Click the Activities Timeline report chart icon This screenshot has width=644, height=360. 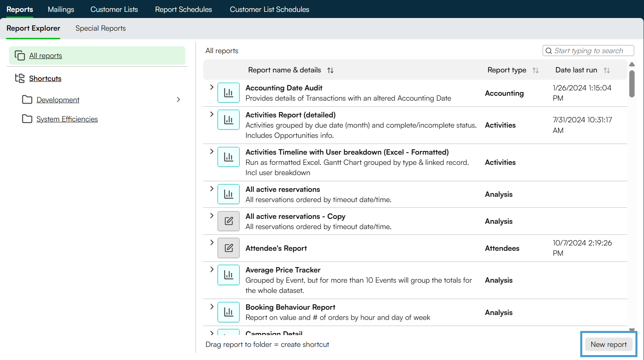[x=229, y=157]
